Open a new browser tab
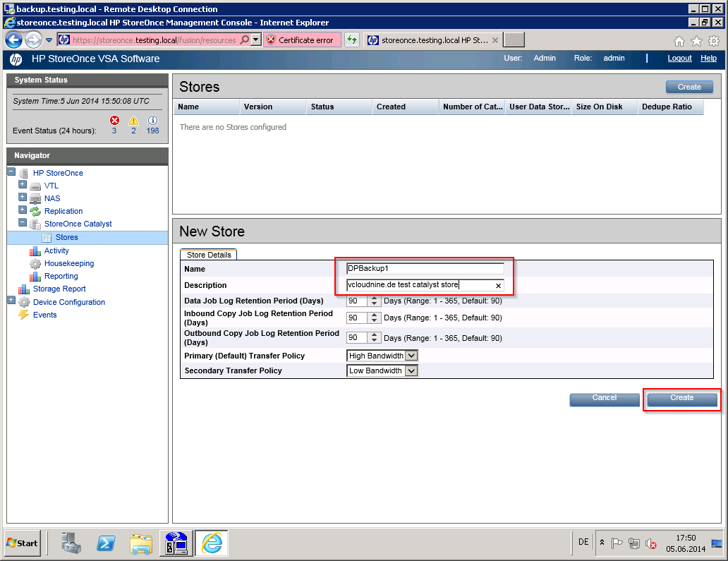 [514, 40]
